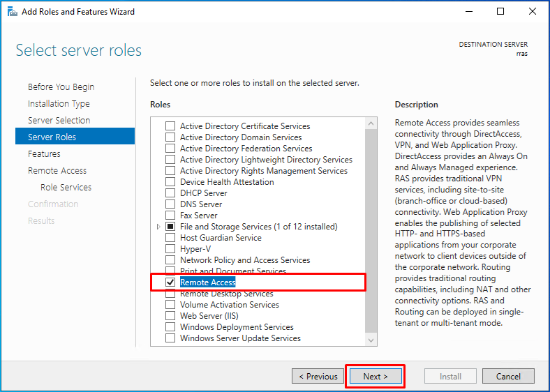Screen dimensions: 550x392
Task: Check Active Directory Domain Services checkbox
Action: pos(170,137)
